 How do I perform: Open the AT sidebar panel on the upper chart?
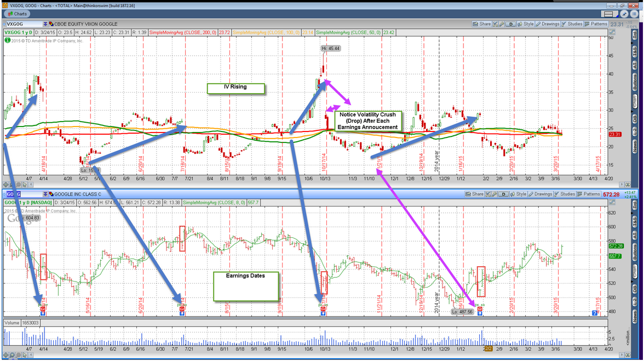(635, 66)
